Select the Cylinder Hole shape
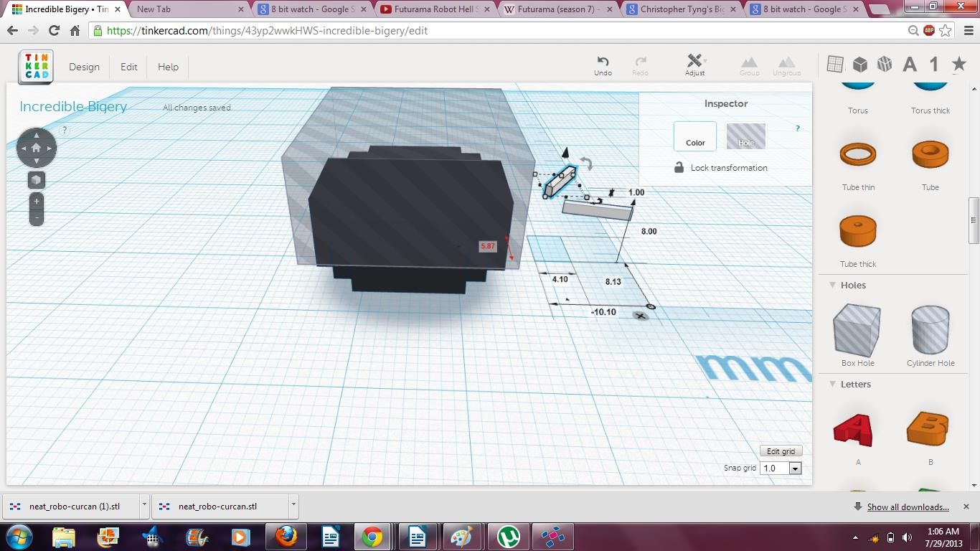This screenshot has height=551, width=980. coord(930,331)
